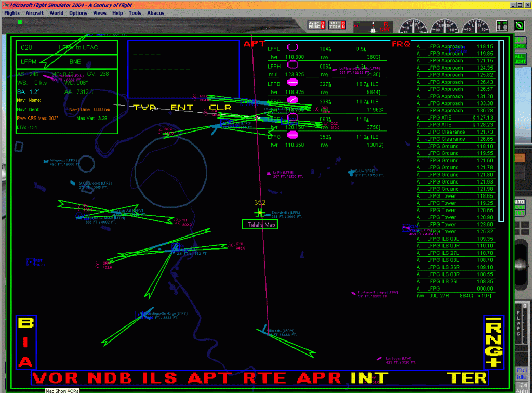
Task: Click the ALL LIGHT panel icon
Action: coord(520,58)
